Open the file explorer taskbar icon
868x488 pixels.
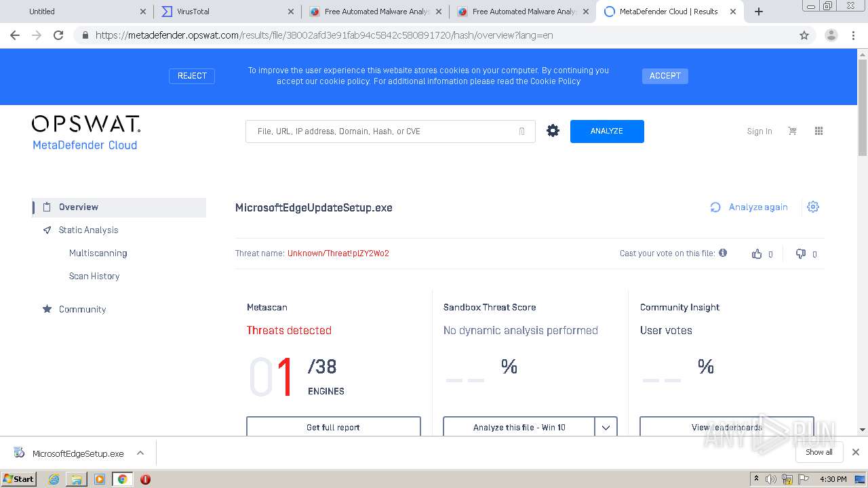(x=77, y=479)
